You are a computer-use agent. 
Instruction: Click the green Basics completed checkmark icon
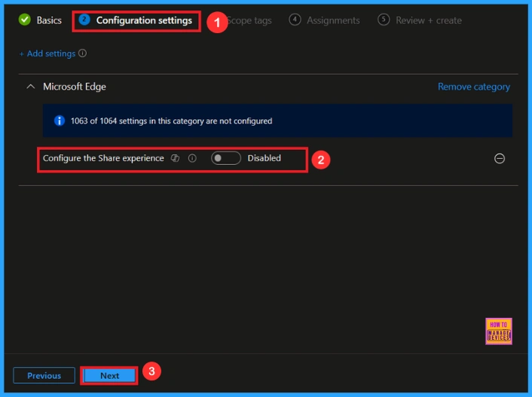(24, 20)
